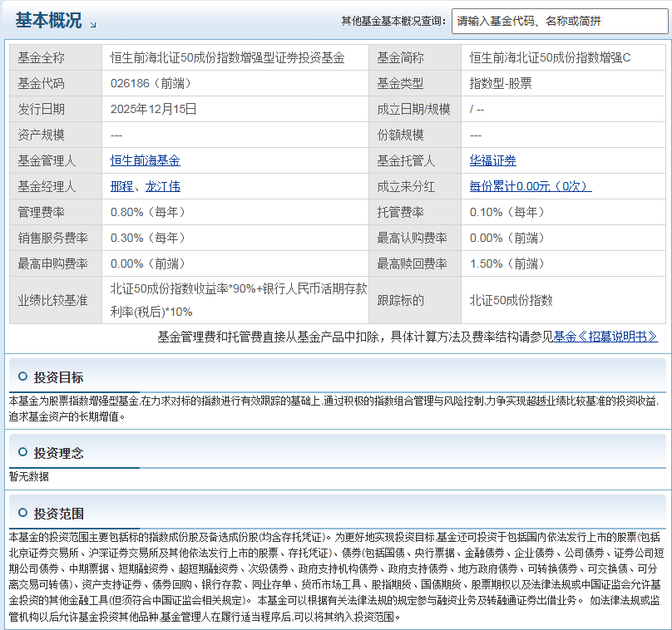Select the tracking target 北证50成份指数
Screen dimensions: 672x630
(x=511, y=300)
